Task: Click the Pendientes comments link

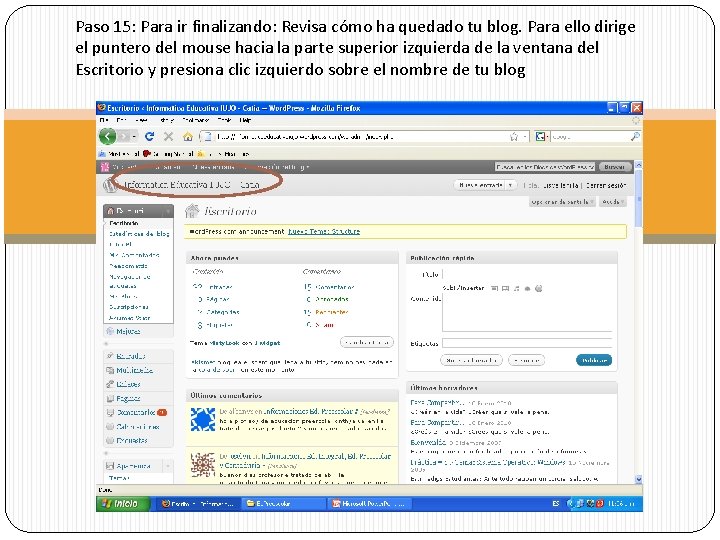Action: pyautogui.click(x=332, y=312)
